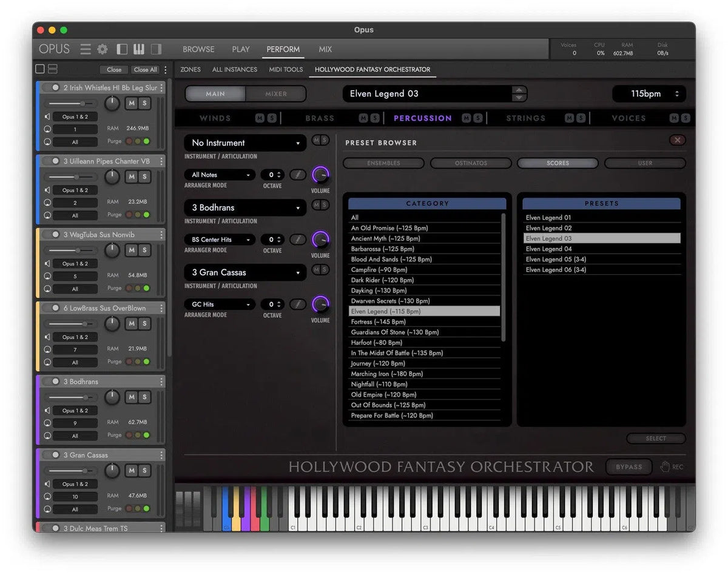The width and height of the screenshot is (728, 575).
Task: Mute the 2 Irish Whistles track with M button
Action: tap(131, 104)
